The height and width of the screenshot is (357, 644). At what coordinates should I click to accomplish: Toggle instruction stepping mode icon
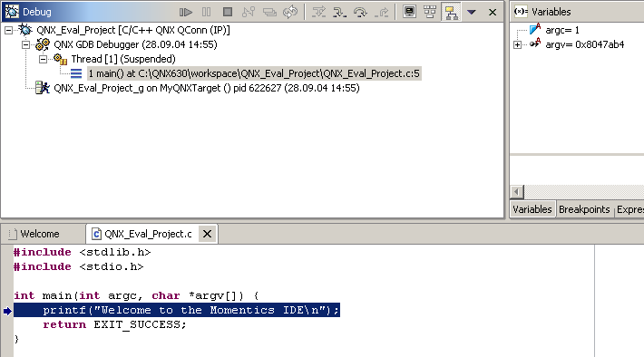[409, 12]
